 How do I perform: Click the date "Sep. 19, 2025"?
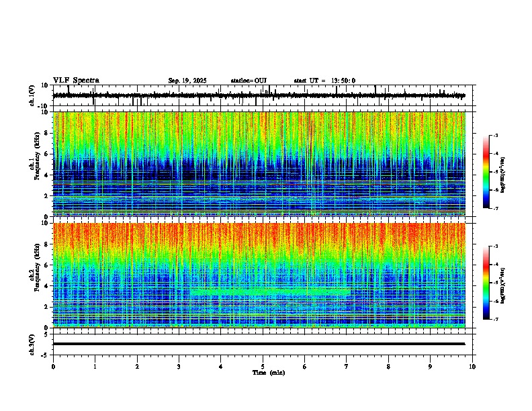187,81
